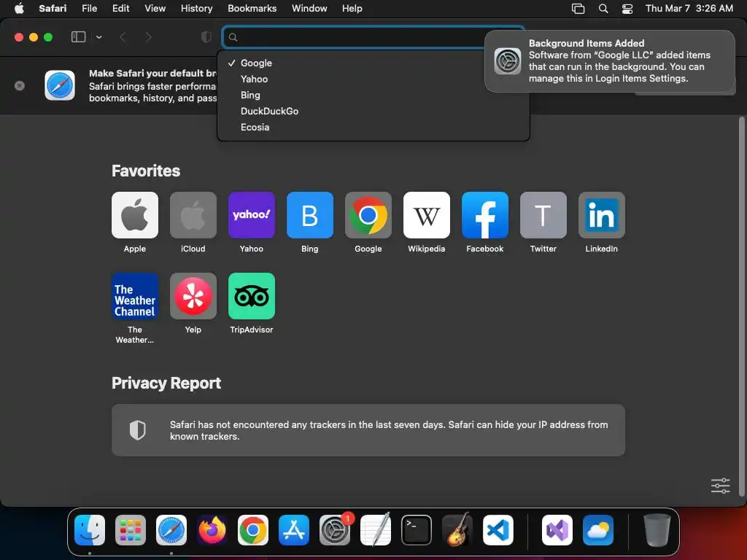
Task: Open Visual Studio Code from the Dock
Action: pyautogui.click(x=498, y=530)
